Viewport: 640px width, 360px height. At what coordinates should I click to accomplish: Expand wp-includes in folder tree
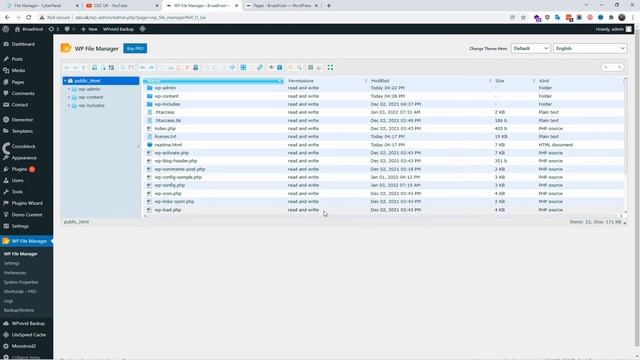[69, 106]
